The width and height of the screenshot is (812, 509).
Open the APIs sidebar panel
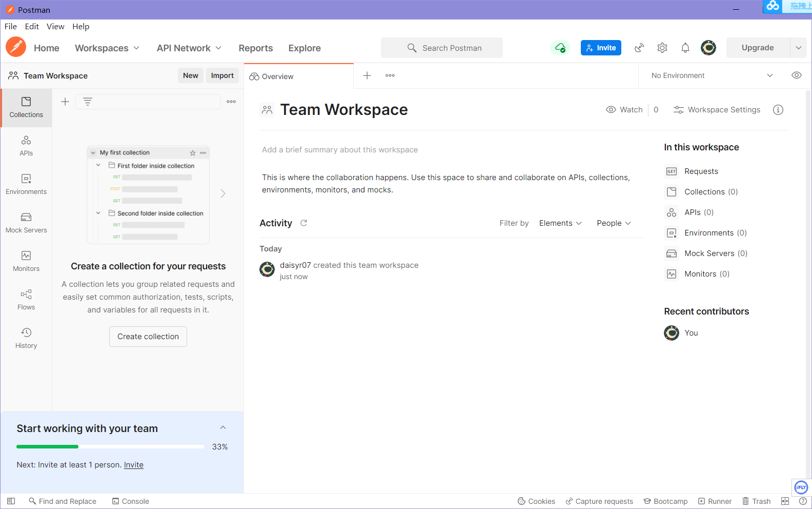click(x=26, y=146)
